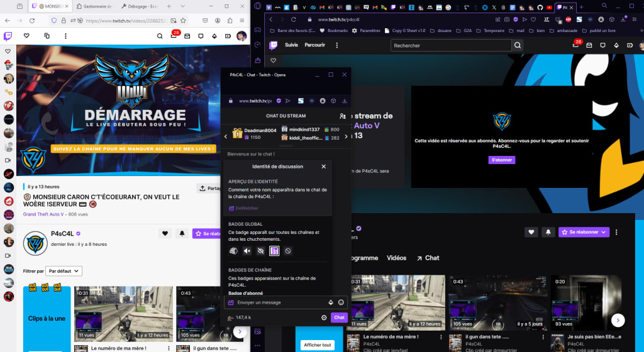644x352 pixels.
Task: Click Envoyer un message input field
Action: [x=286, y=302]
